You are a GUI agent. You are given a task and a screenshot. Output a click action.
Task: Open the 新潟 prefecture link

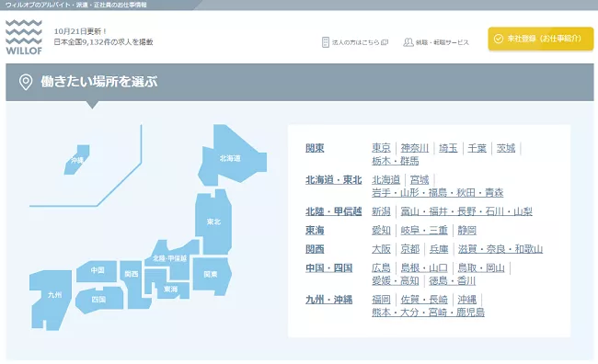point(382,211)
